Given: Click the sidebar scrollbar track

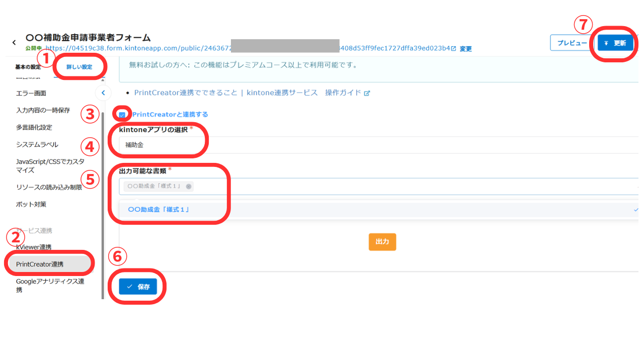Looking at the screenshot, I should pos(103,201).
